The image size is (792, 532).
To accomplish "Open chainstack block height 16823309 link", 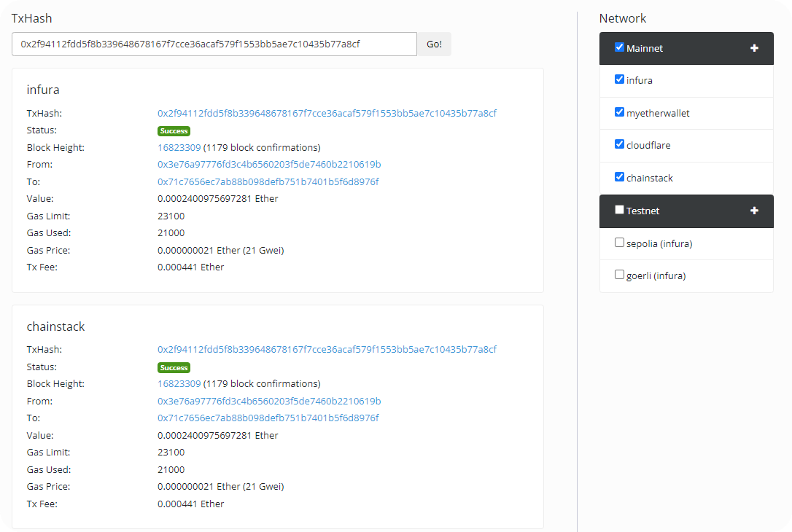I will pos(179,384).
